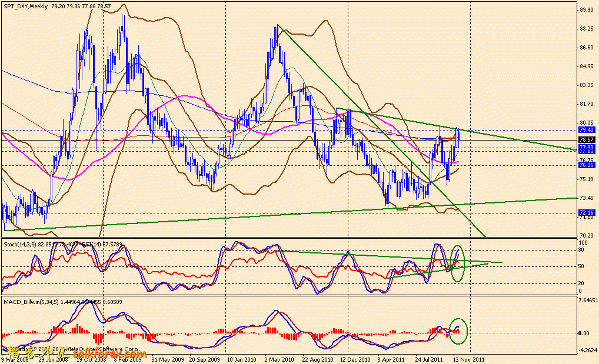Screen dimensions: 599x364
Task: Select the 10 Jan 2010 date label
Action: 241,359
